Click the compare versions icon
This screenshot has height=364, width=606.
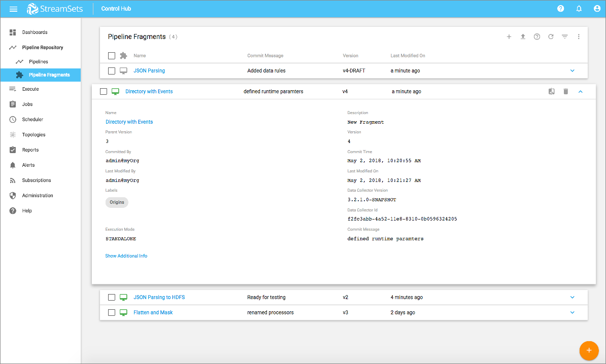[x=552, y=91]
